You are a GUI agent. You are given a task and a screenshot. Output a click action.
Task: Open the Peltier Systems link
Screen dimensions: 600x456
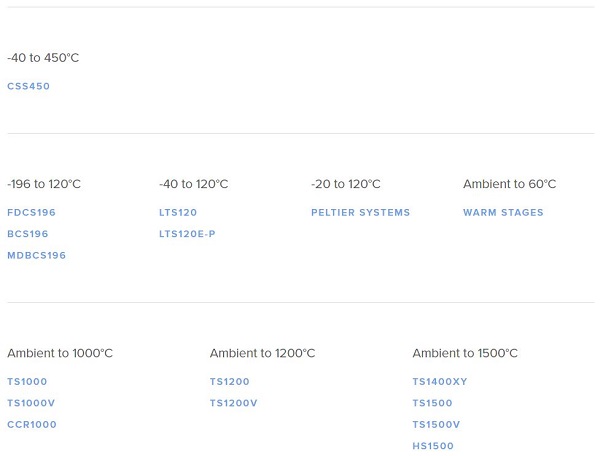click(360, 213)
